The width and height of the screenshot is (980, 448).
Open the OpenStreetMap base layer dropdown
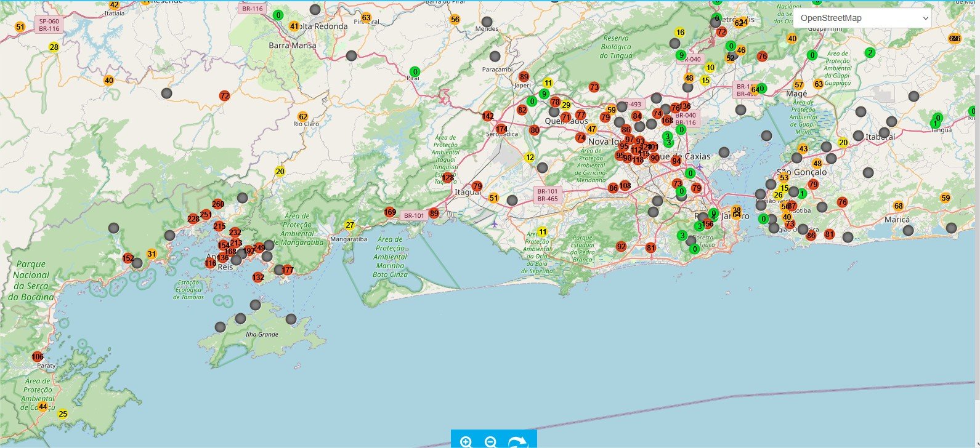point(862,18)
